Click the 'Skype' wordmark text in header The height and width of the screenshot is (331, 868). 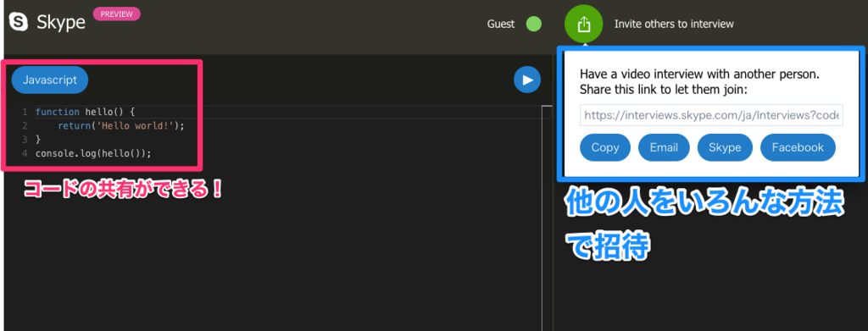61,23
